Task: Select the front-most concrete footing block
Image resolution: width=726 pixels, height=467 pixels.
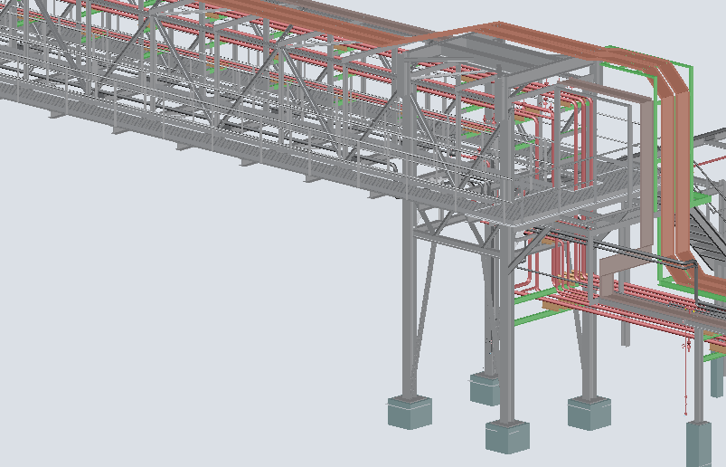Action: coord(507,436)
